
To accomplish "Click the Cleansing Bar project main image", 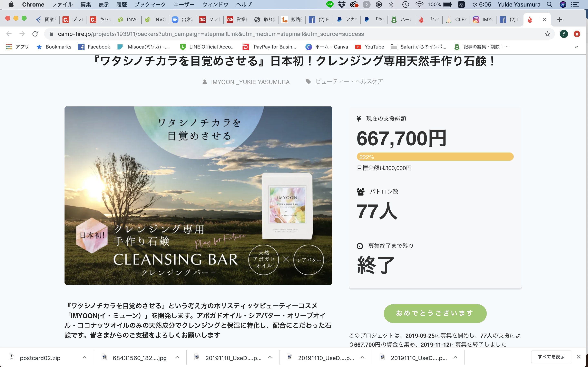I will (198, 195).
